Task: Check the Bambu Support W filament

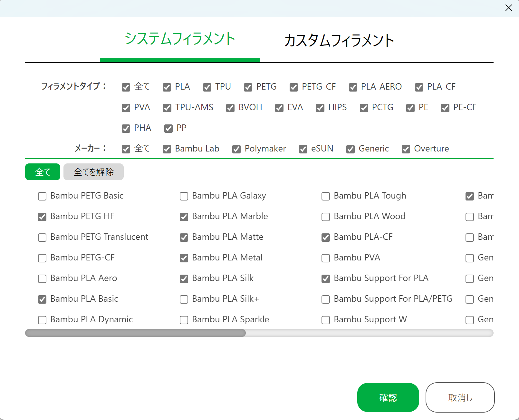Action: pyautogui.click(x=326, y=320)
